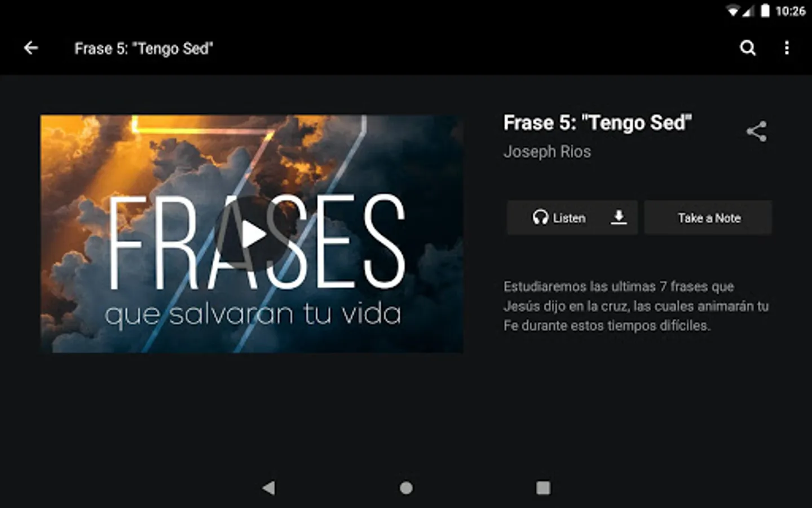812x508 pixels.
Task: Tap the Wi-Fi status icon
Action: (x=732, y=11)
